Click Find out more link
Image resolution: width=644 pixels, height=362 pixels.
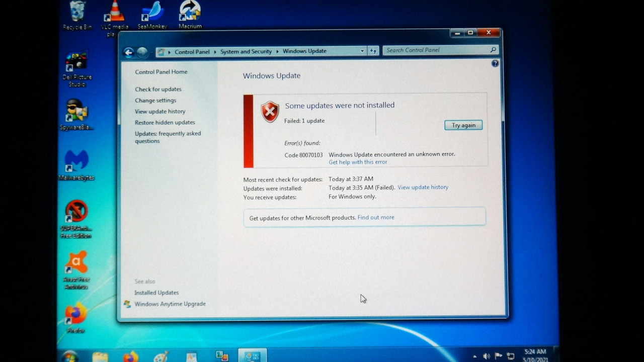click(376, 217)
